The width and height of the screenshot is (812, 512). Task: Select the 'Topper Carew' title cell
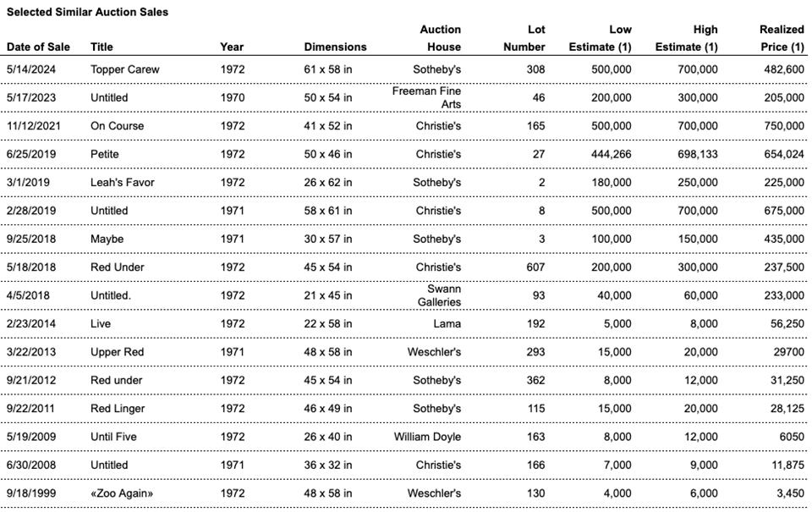(x=124, y=69)
